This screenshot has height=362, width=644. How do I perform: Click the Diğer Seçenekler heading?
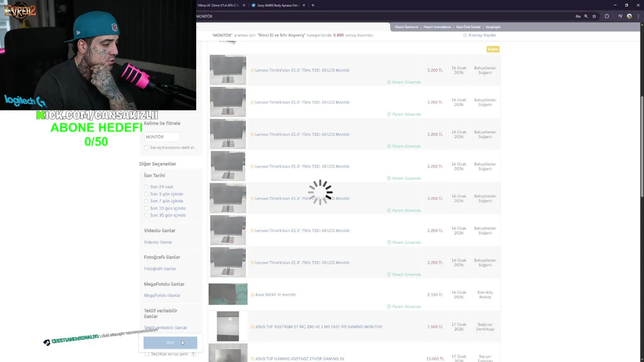157,164
